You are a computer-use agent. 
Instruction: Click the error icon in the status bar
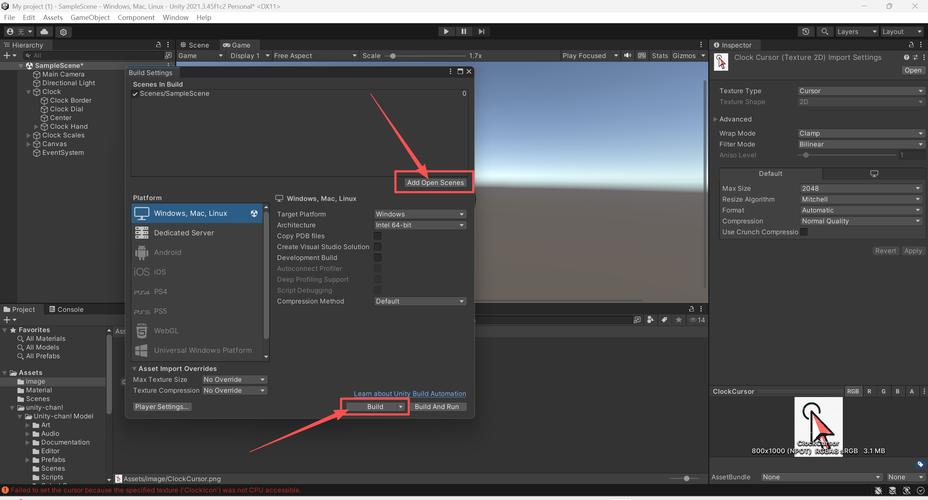5,490
